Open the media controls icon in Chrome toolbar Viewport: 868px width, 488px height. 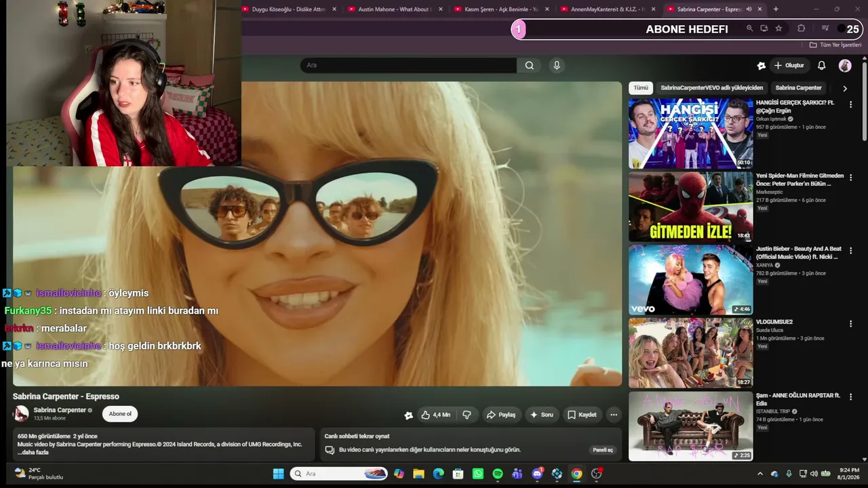825,28
